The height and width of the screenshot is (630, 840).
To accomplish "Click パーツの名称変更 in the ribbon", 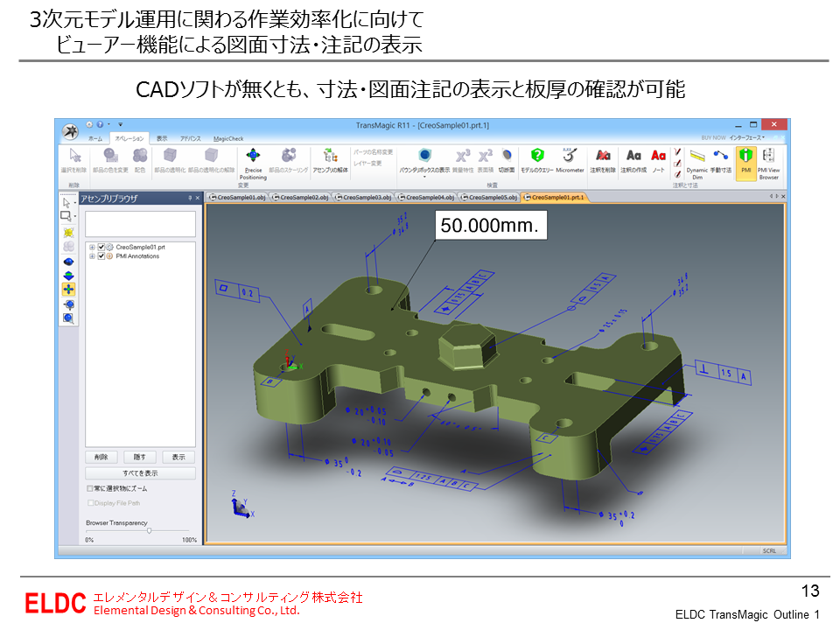I will point(373,152).
